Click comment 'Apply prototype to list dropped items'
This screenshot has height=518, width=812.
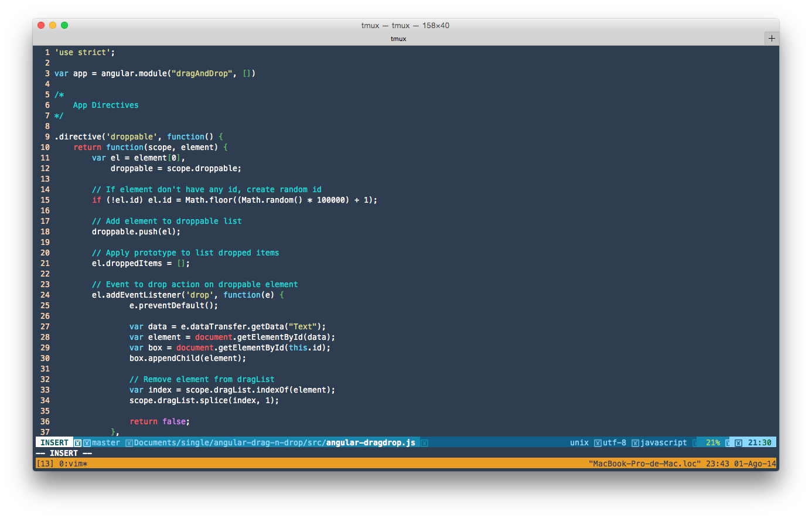186,253
